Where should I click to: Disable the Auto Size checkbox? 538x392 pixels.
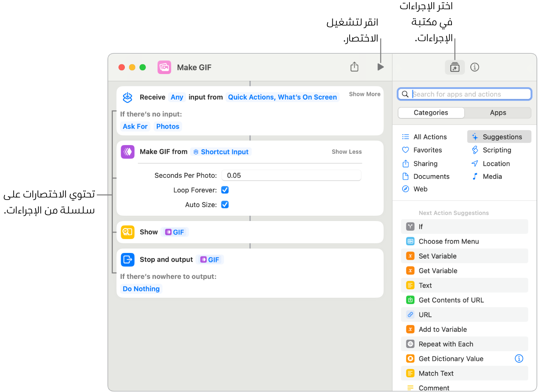tap(225, 204)
